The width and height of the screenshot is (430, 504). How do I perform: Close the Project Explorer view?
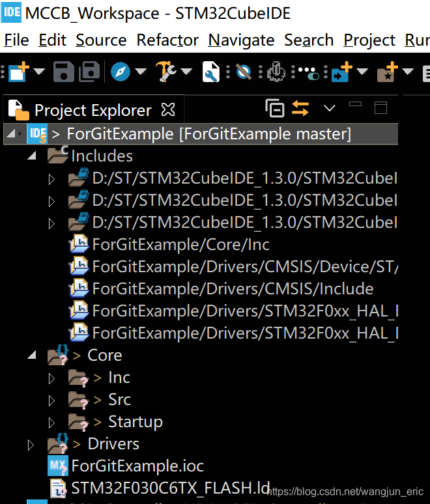click(168, 109)
